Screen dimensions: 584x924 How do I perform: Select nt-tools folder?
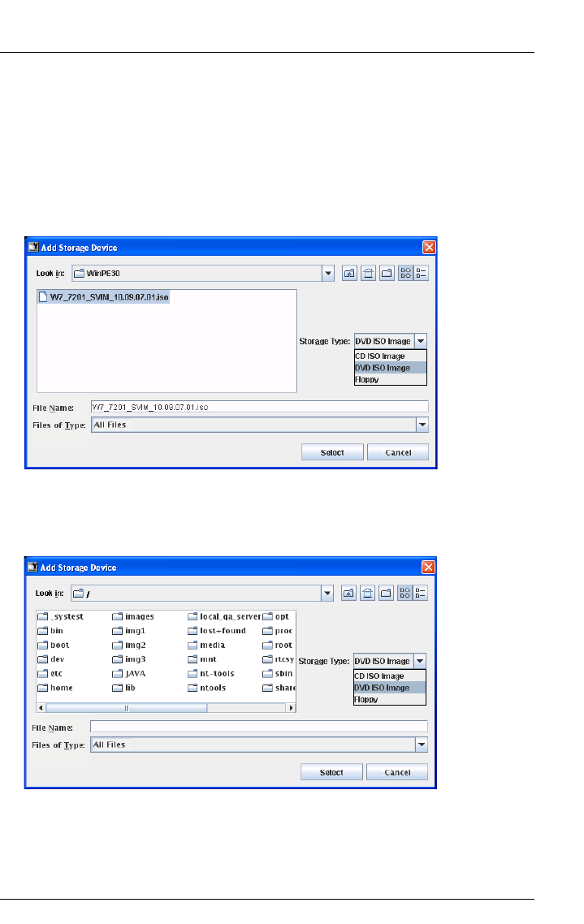(x=211, y=674)
